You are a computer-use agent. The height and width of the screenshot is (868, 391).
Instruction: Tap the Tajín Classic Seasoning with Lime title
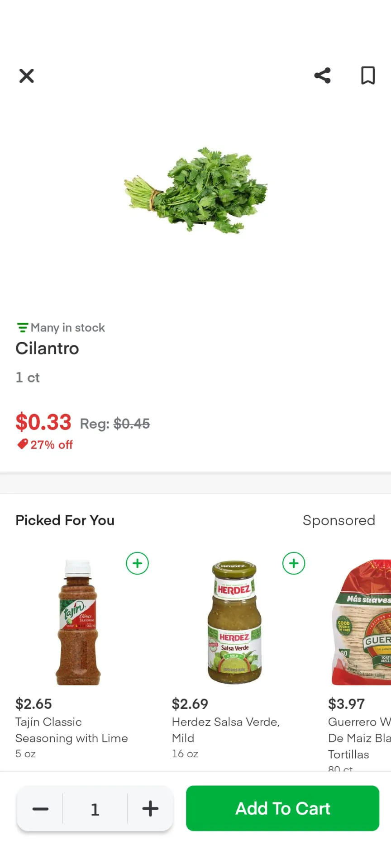pyautogui.click(x=72, y=730)
